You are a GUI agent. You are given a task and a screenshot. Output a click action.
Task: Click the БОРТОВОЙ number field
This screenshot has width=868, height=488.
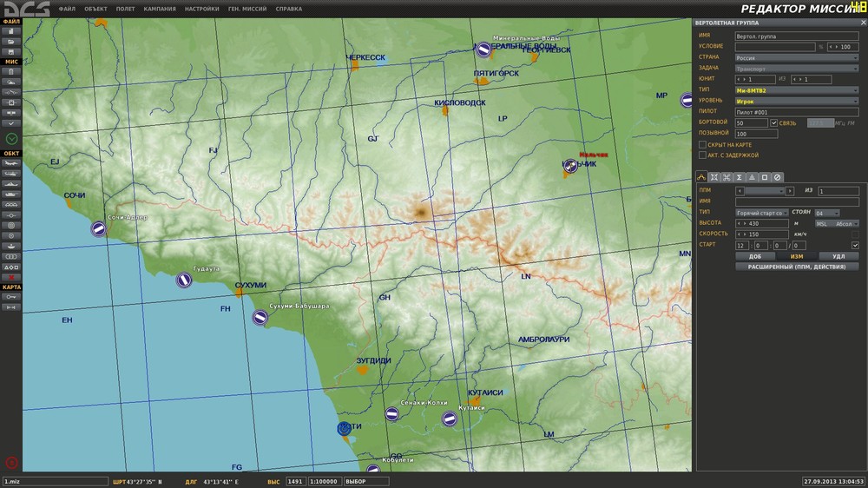coord(751,123)
